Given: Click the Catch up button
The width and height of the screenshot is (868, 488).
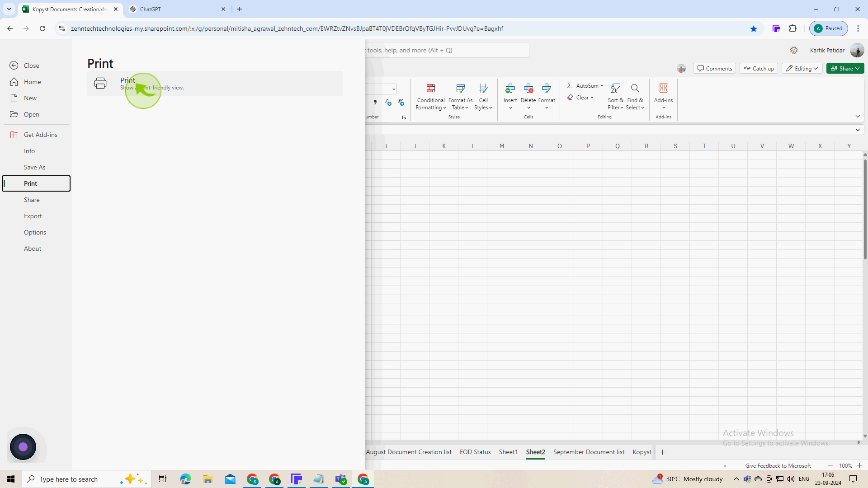Looking at the screenshot, I should click(759, 69).
